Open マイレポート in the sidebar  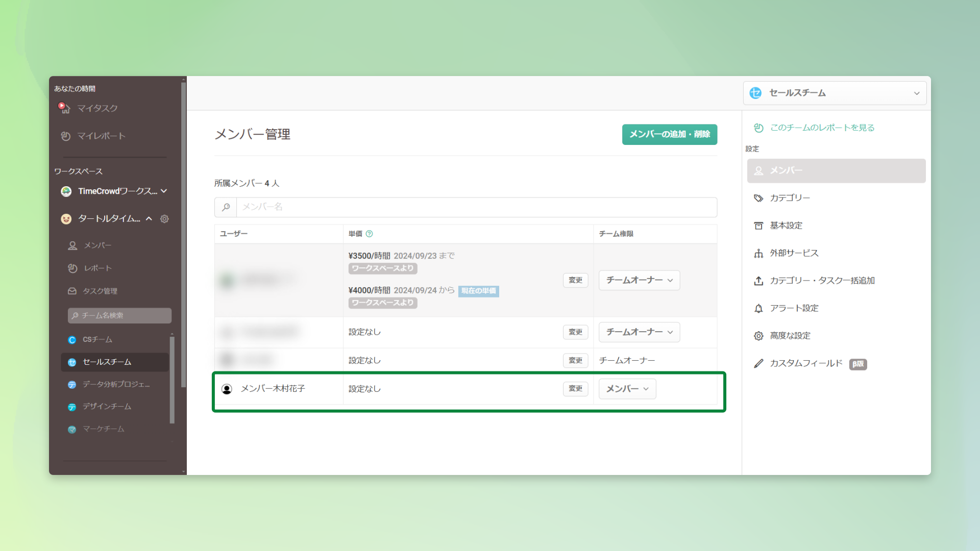pos(101,136)
